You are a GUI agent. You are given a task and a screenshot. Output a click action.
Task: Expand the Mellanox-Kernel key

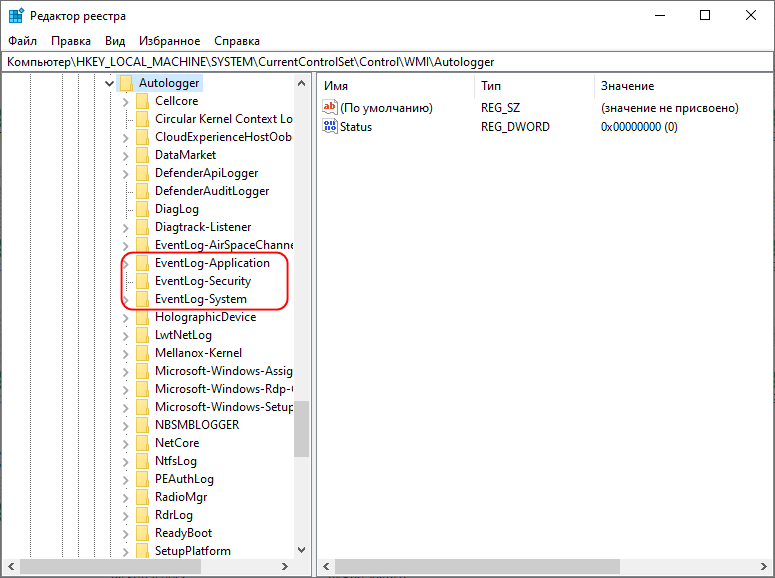pos(126,354)
